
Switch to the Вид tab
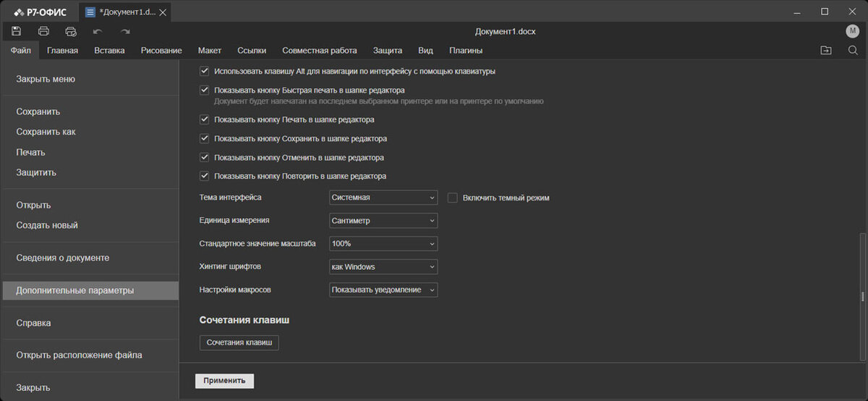pos(425,51)
